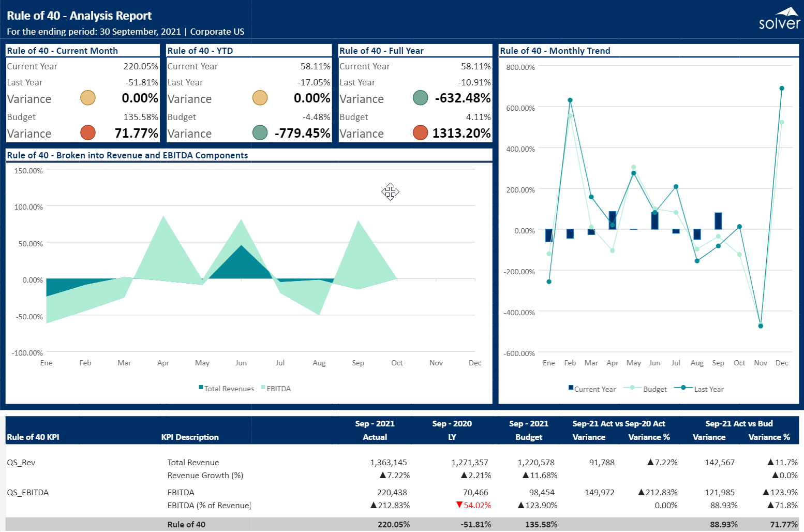This screenshot has height=532, width=804.
Task: Select the 2.21% last-year revenue growth cell
Action: coord(475,476)
